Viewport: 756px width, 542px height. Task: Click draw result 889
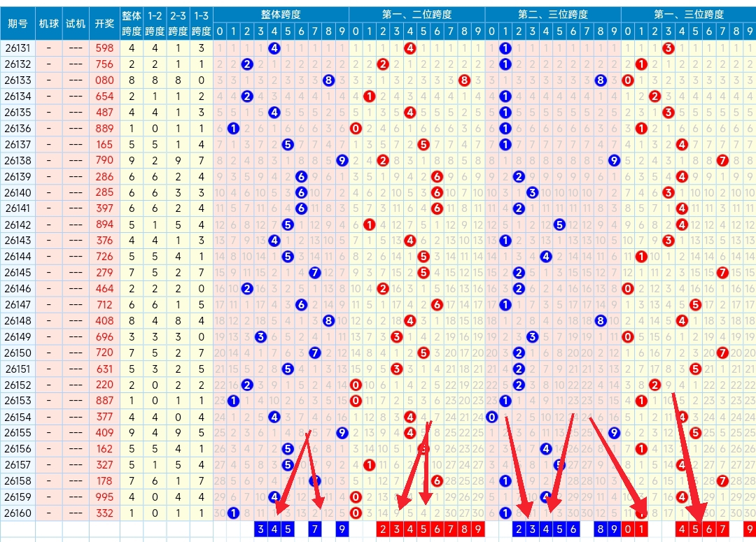(x=104, y=128)
